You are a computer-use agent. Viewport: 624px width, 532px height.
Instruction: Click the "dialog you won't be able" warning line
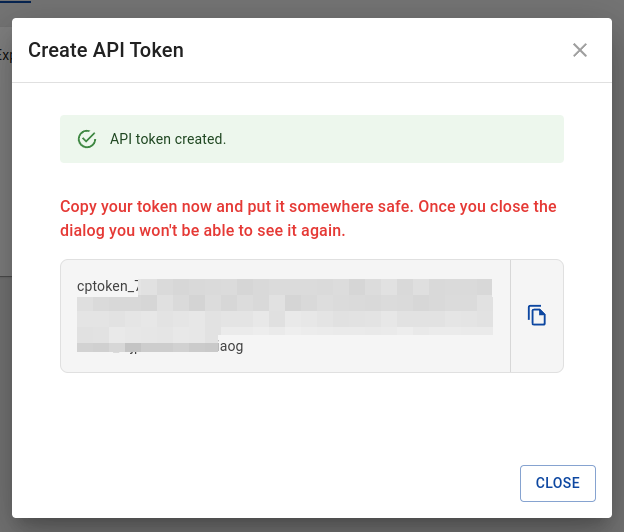[203, 231]
